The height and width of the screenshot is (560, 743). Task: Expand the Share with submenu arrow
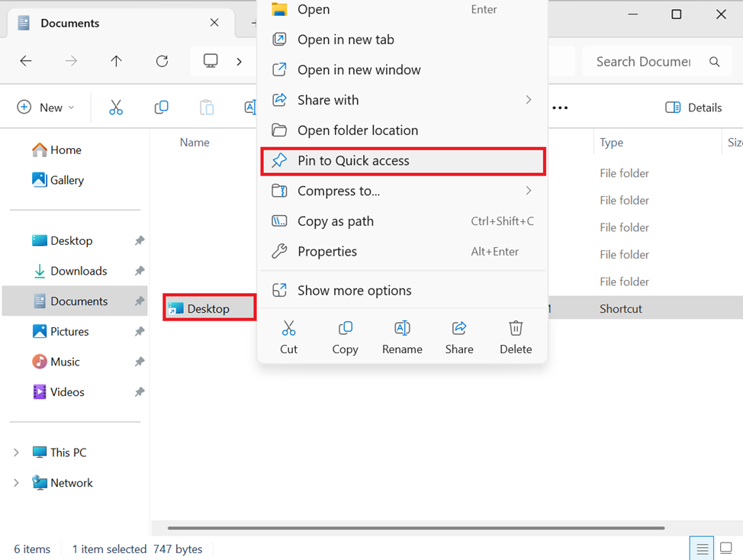click(x=529, y=100)
